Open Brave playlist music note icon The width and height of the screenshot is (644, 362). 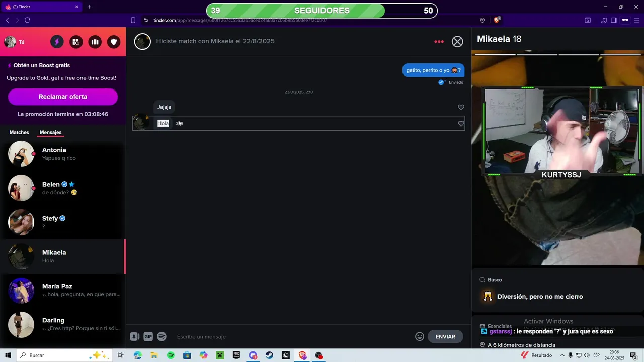604,20
